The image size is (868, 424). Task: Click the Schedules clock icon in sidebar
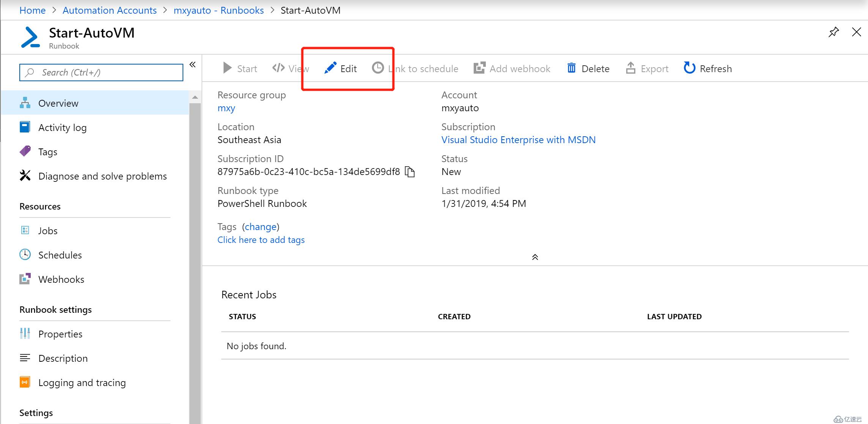25,254
